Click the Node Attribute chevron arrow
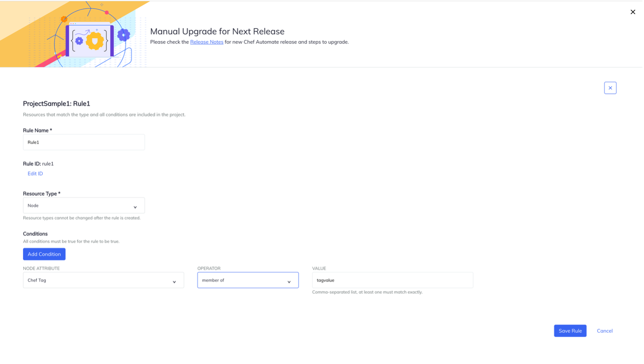The image size is (644, 364). pos(174,282)
